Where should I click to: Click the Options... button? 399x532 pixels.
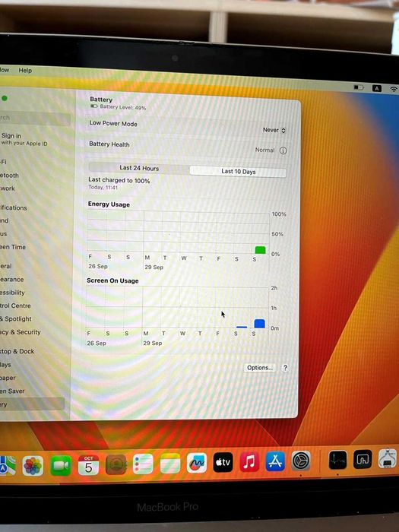[x=260, y=368]
